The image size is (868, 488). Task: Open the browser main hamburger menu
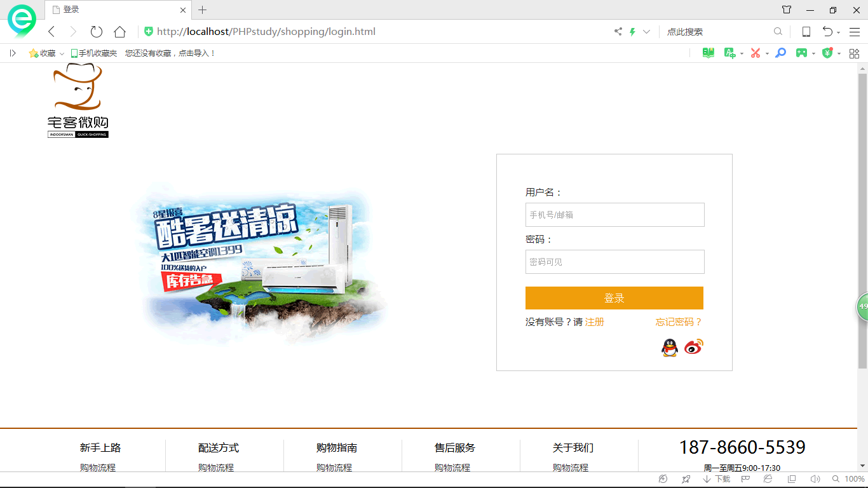[854, 32]
